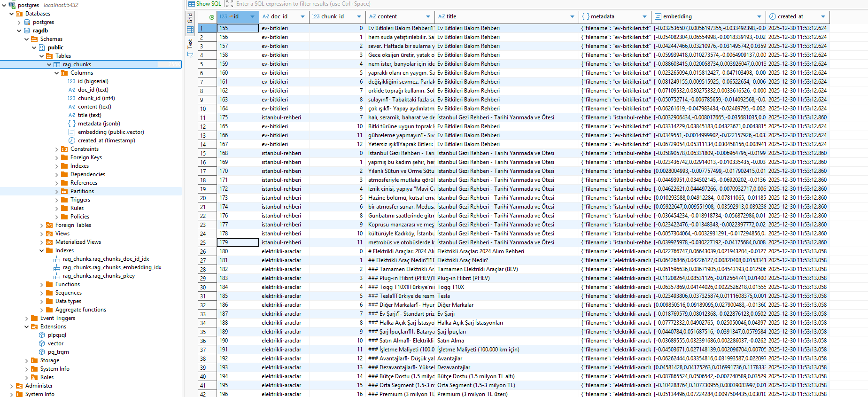Viewport: 868px width, 397px height.
Task: Click the grid layout icon below Grid tab
Action: (190, 30)
